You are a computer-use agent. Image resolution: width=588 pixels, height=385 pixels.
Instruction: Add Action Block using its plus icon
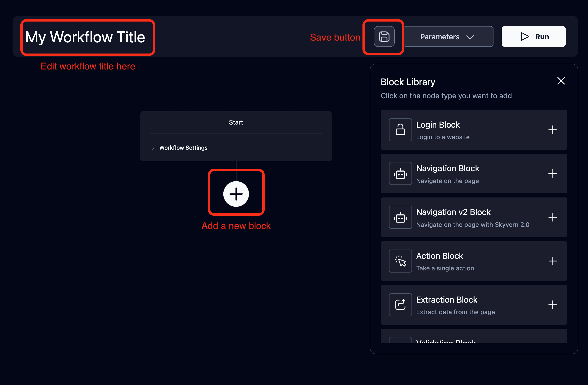pos(552,261)
